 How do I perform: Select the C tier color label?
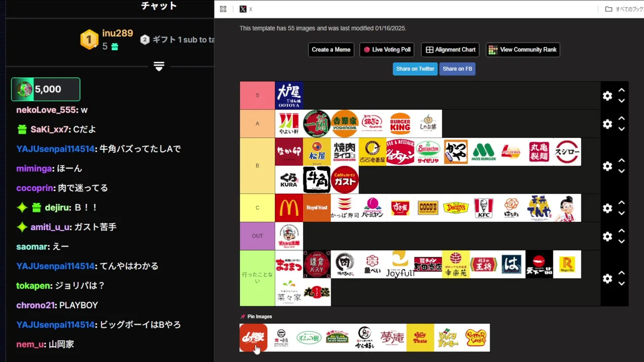[x=257, y=208]
